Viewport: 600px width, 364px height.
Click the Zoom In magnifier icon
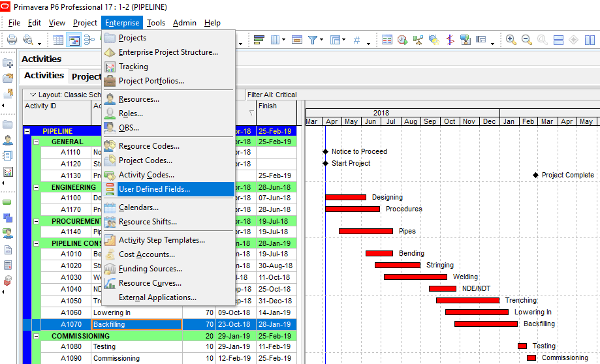coord(511,40)
